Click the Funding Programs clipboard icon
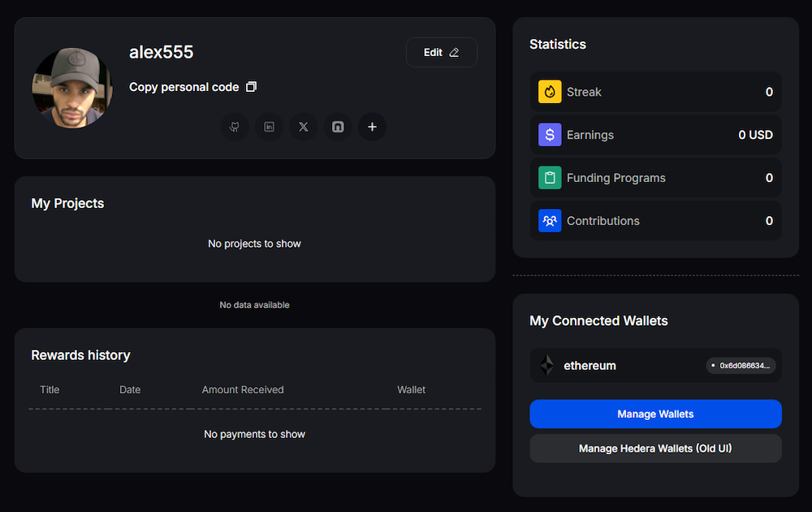The width and height of the screenshot is (812, 512). pos(549,178)
